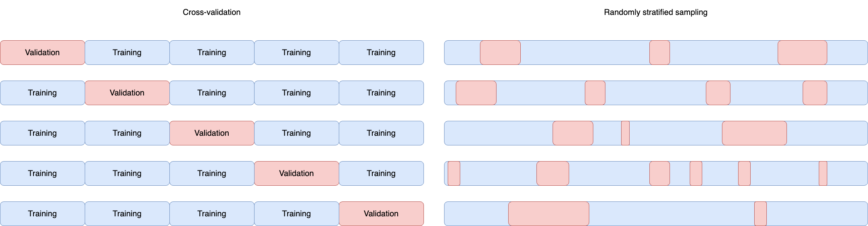Image resolution: width=868 pixels, height=226 pixels.
Task: Click the Validation block in the third row
Action: (212, 133)
